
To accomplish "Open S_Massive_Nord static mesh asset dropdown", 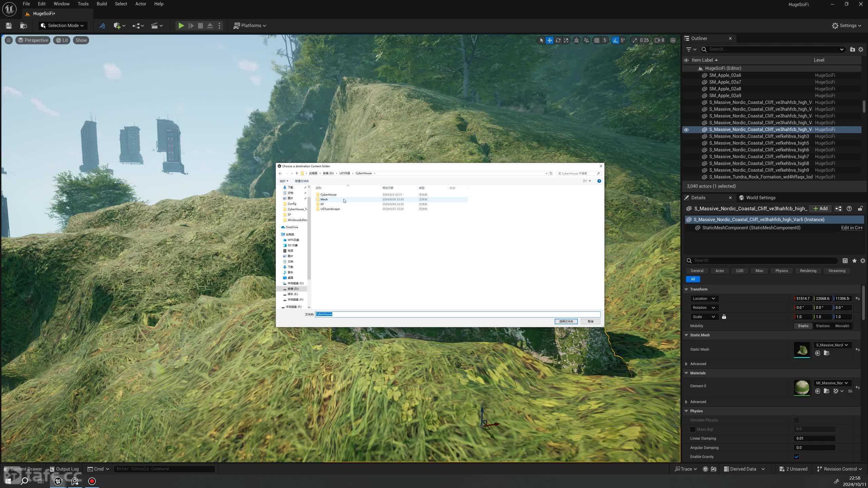I will pos(832,345).
